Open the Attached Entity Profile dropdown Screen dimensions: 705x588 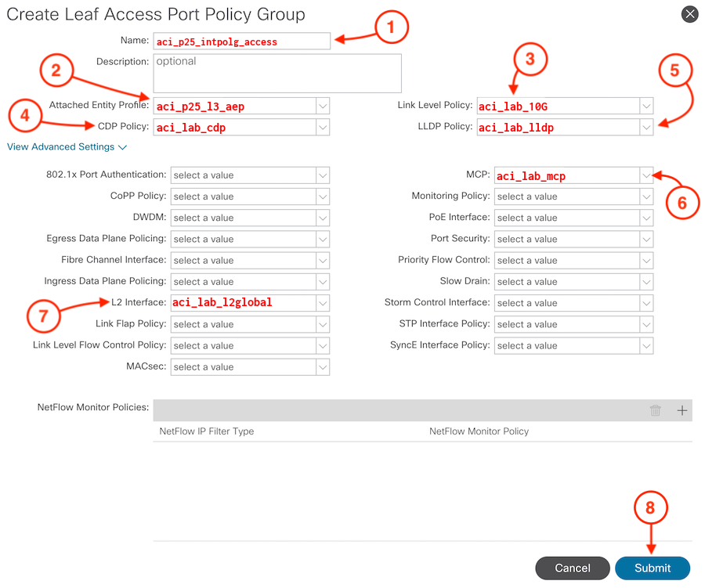[322, 106]
